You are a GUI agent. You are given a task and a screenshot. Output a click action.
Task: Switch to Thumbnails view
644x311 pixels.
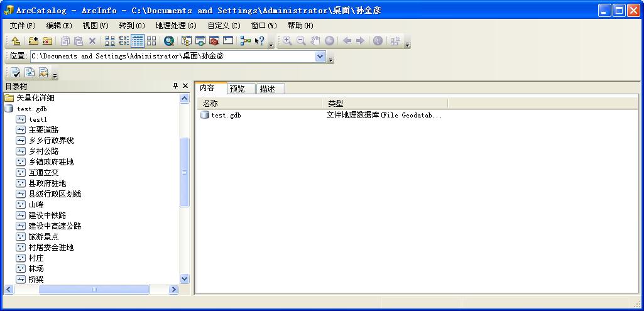point(151,41)
